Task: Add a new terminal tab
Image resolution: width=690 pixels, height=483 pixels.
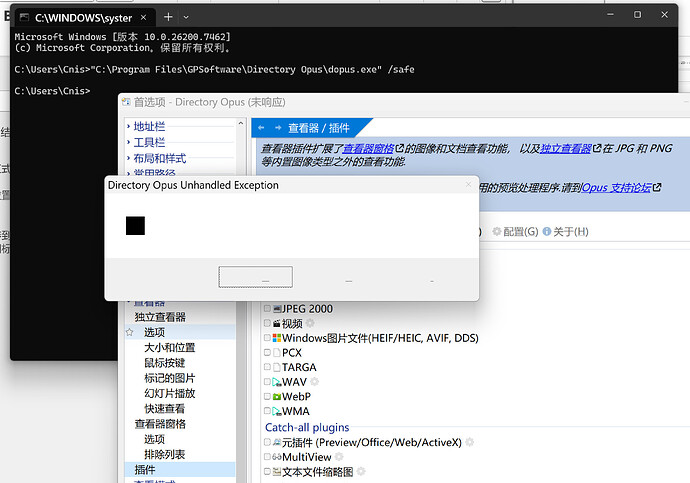Action: coord(168,17)
